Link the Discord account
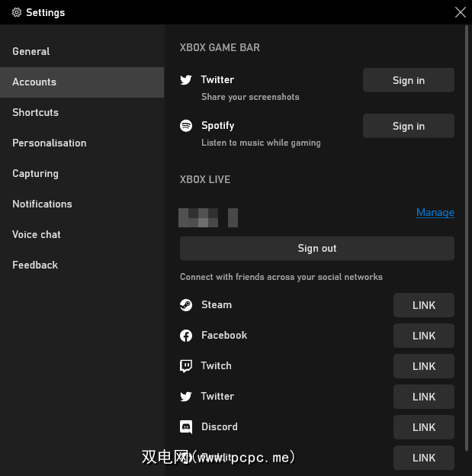 coord(424,427)
